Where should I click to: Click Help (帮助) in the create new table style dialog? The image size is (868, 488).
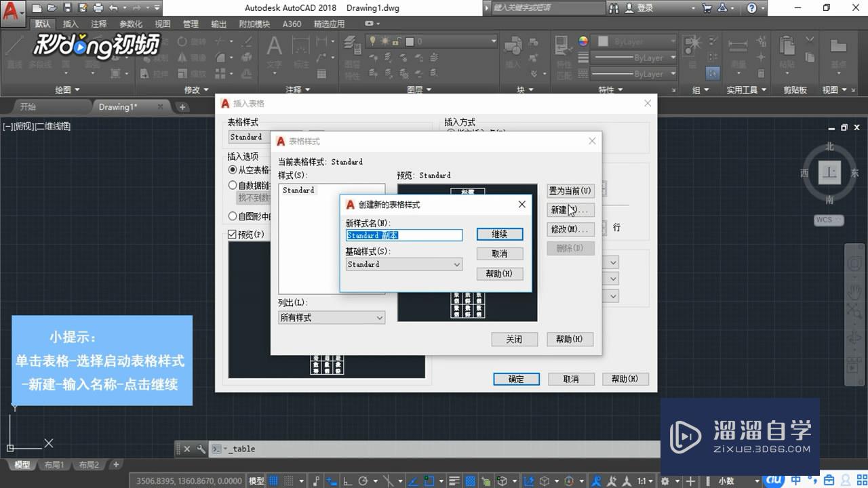500,274
